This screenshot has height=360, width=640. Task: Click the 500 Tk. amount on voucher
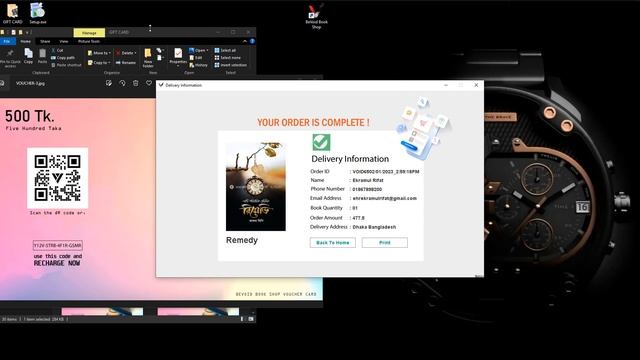(x=29, y=116)
